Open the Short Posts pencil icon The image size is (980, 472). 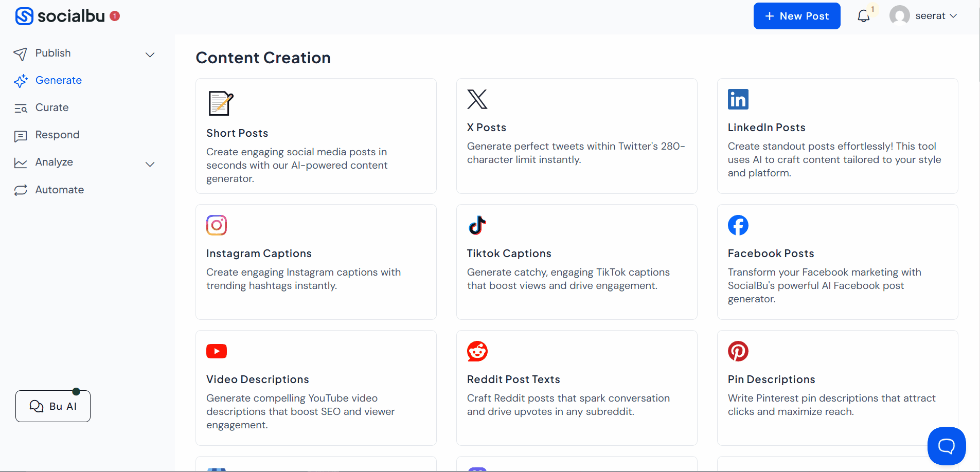(220, 102)
